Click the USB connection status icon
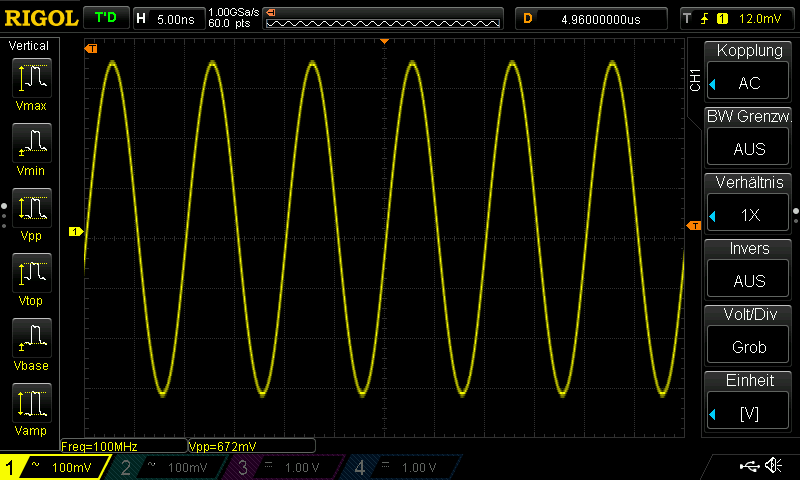 [749, 465]
